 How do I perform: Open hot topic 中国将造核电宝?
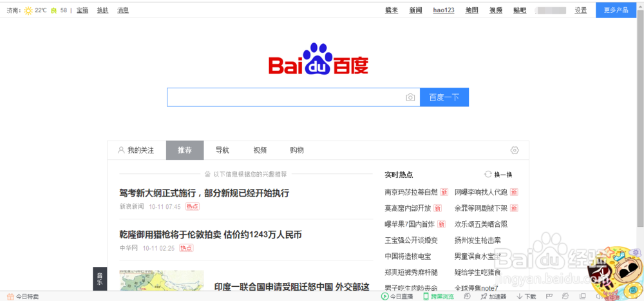[408, 257]
